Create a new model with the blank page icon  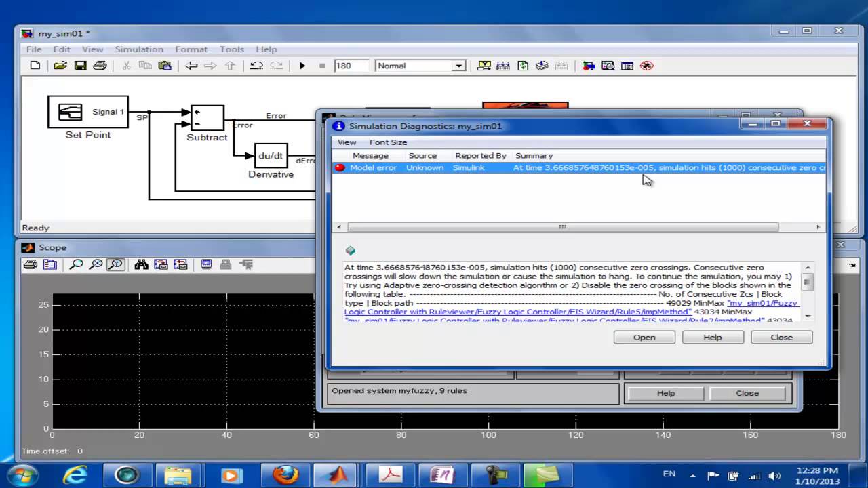coord(35,66)
